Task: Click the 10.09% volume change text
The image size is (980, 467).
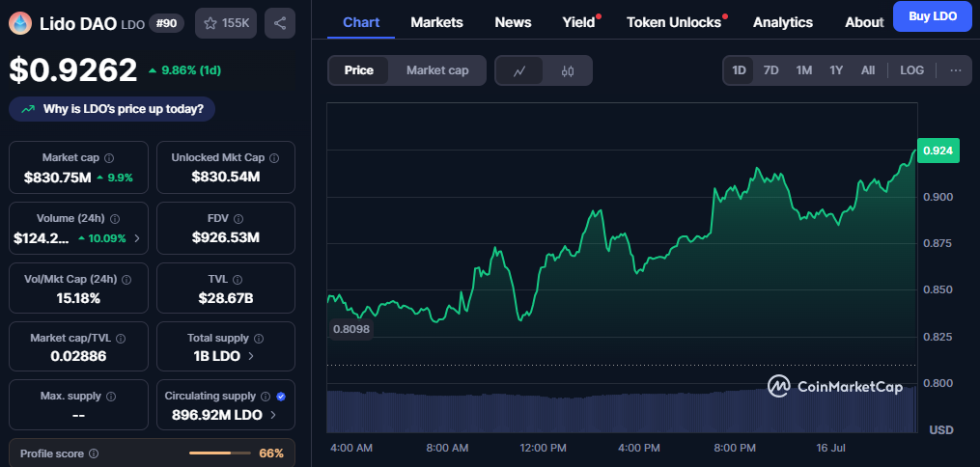Action: pyautogui.click(x=108, y=238)
